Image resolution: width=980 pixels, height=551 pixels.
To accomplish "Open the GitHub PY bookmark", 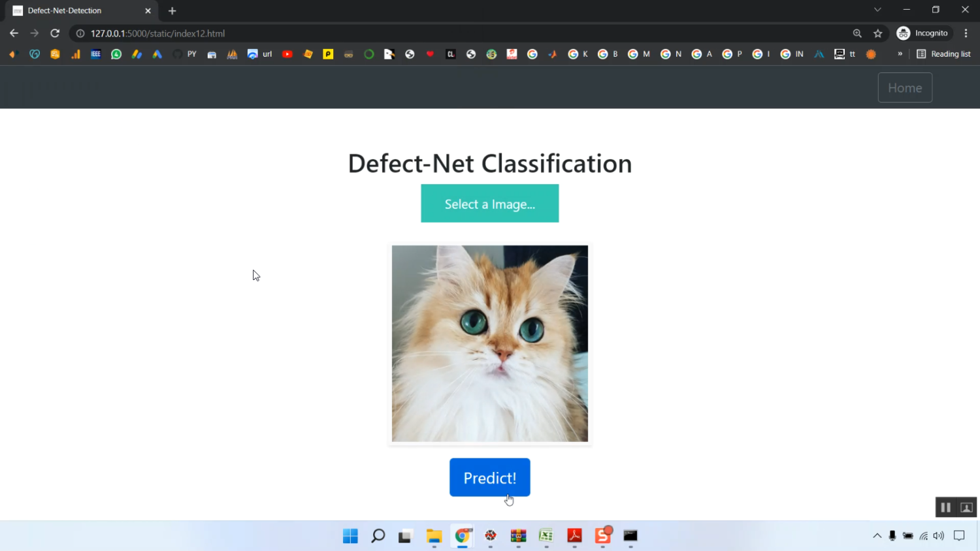I will click(x=185, y=54).
